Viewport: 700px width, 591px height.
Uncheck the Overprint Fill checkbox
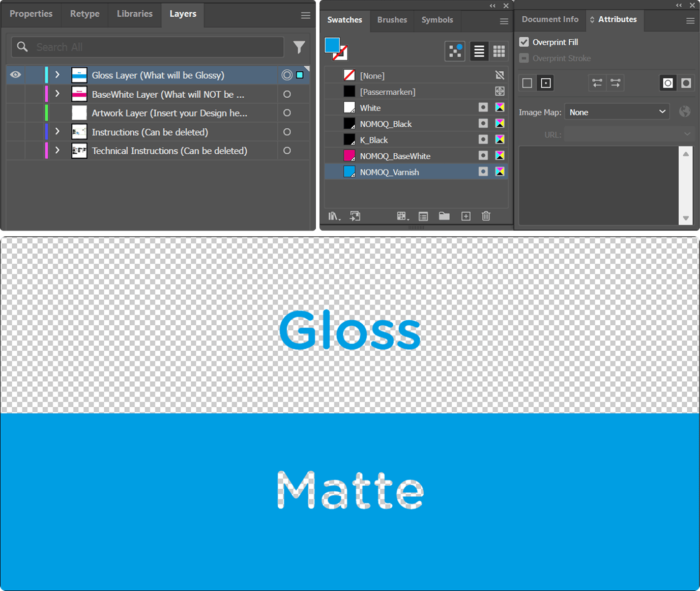pyautogui.click(x=524, y=42)
